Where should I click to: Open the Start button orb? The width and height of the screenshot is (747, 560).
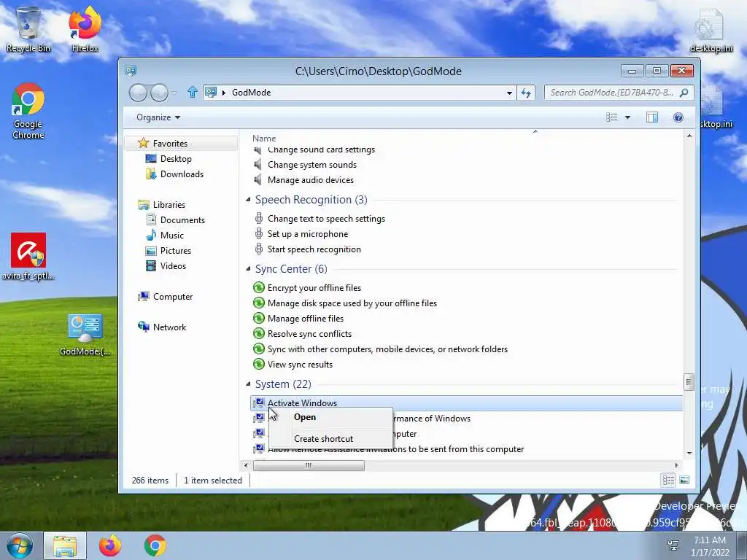point(19,545)
